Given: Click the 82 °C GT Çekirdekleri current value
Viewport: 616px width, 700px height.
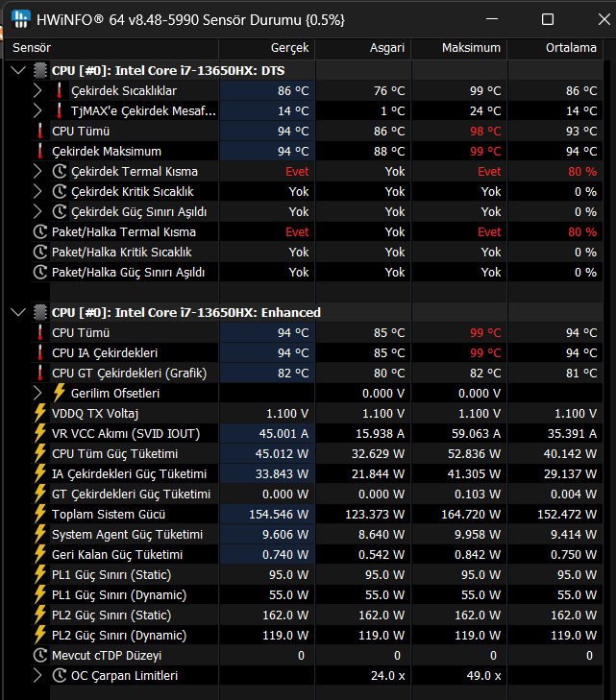Looking at the screenshot, I should (293, 373).
